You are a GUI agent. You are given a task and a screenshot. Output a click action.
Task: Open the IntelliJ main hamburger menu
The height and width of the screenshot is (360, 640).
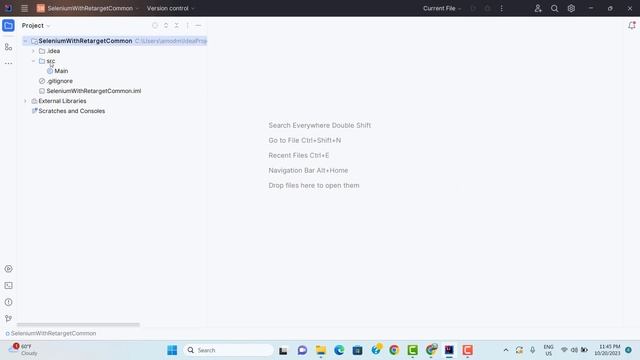[24, 8]
